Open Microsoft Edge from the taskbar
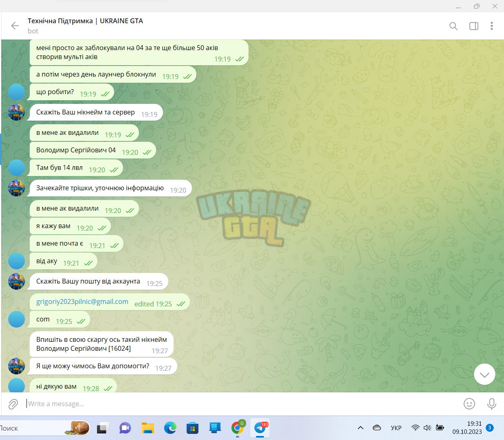The width and height of the screenshot is (504, 440). pyautogui.click(x=170, y=428)
